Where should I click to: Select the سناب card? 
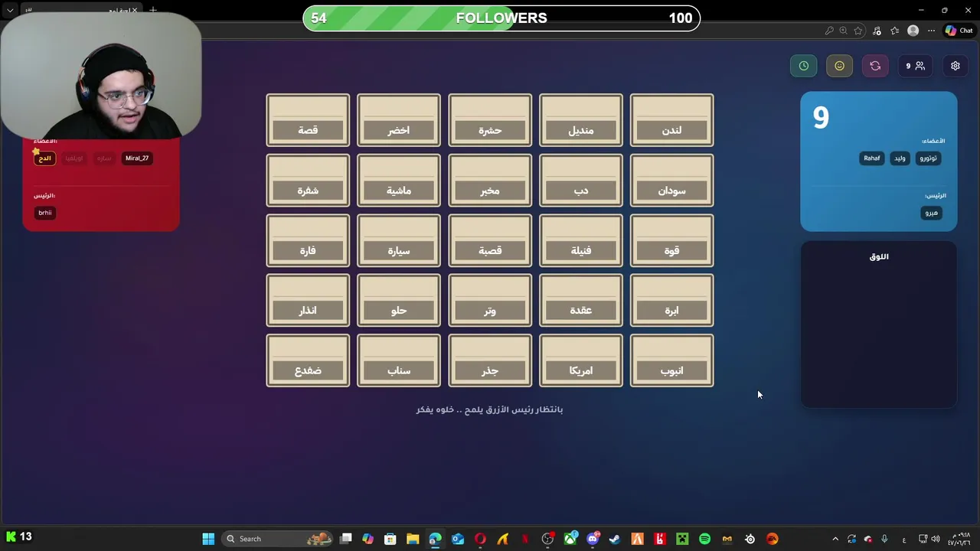coord(399,360)
